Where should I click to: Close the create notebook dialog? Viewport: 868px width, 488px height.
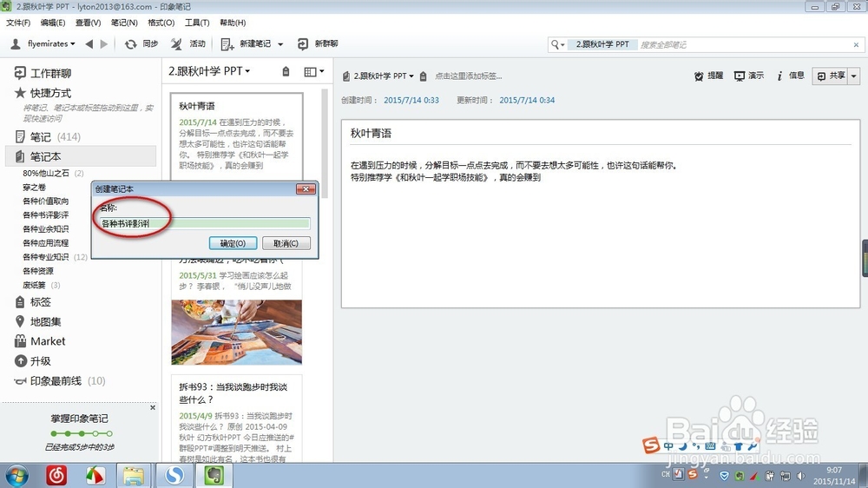(306, 189)
